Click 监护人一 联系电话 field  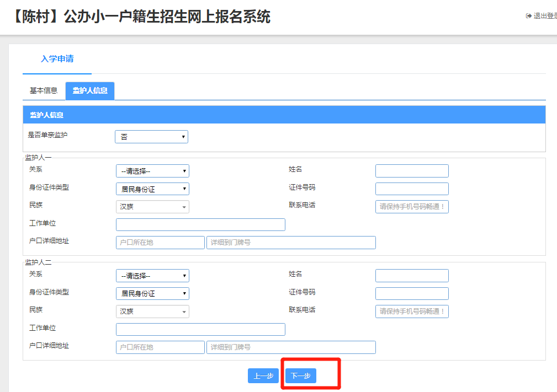click(x=412, y=207)
